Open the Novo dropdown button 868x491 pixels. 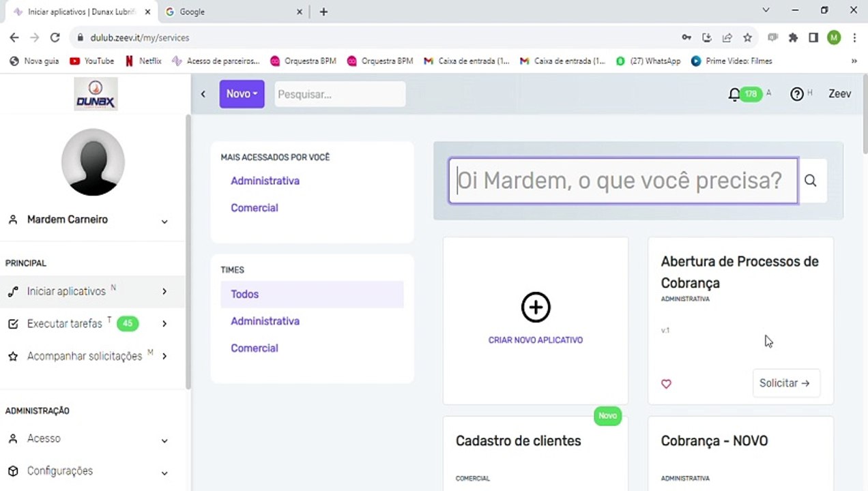click(x=242, y=94)
